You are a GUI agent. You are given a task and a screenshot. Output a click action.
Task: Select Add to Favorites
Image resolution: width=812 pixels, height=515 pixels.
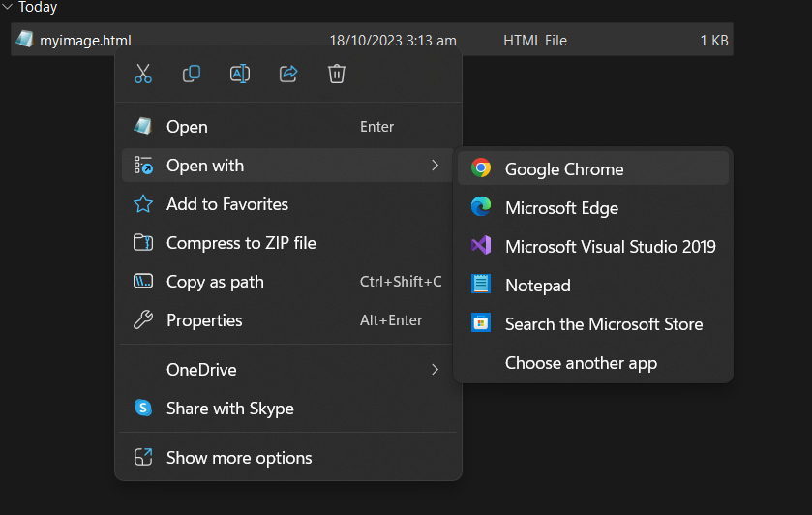pyautogui.click(x=226, y=204)
